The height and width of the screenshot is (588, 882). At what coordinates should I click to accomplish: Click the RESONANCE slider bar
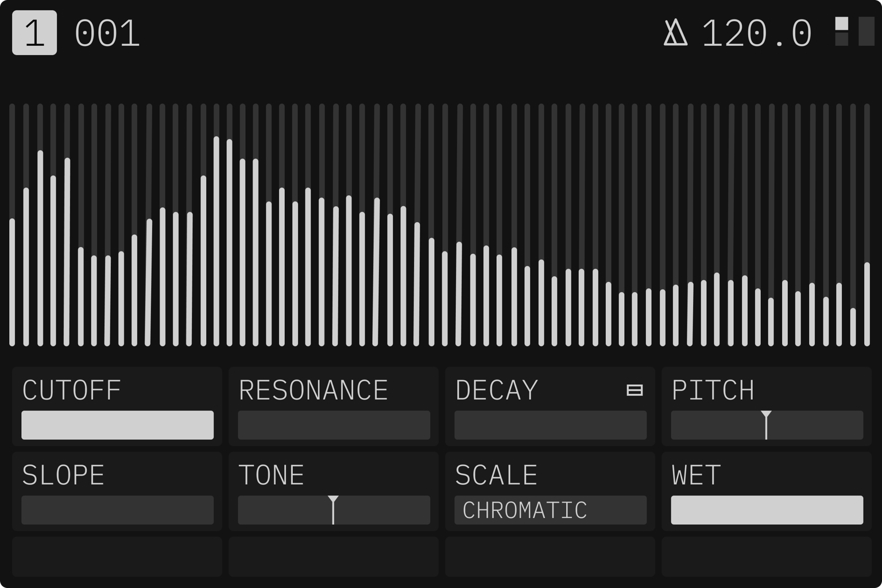coord(334,425)
